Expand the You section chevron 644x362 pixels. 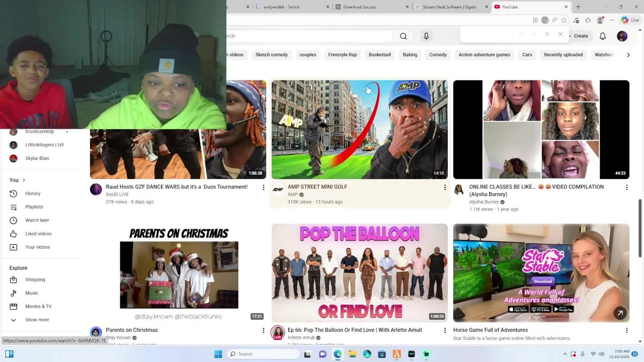point(24,180)
